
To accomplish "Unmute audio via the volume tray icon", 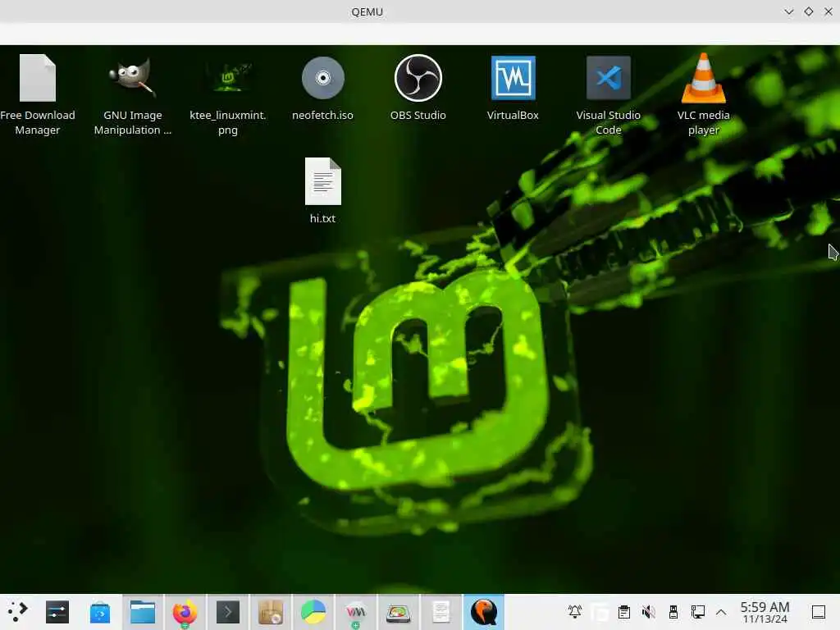I will [x=649, y=612].
